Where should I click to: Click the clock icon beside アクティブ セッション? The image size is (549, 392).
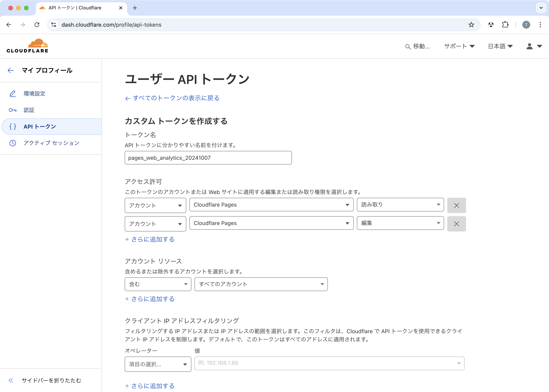click(x=13, y=143)
